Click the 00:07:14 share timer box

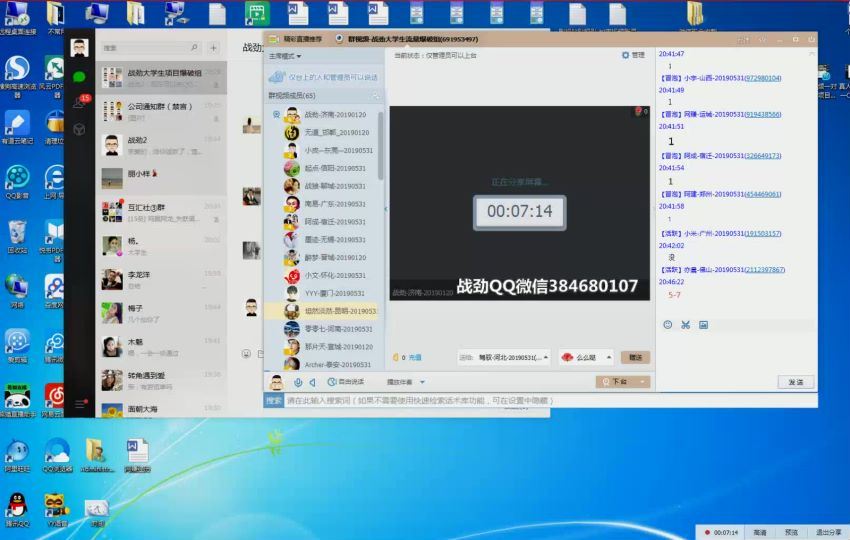click(x=519, y=212)
